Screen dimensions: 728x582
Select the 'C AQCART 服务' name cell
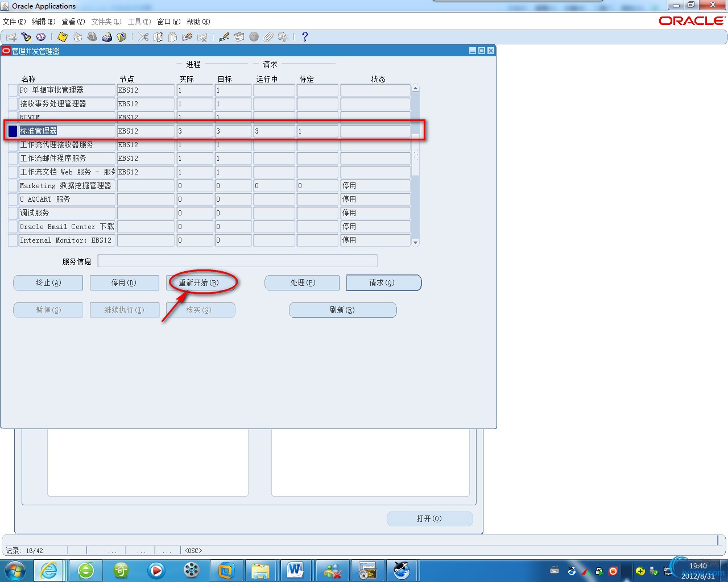pyautogui.click(x=67, y=199)
